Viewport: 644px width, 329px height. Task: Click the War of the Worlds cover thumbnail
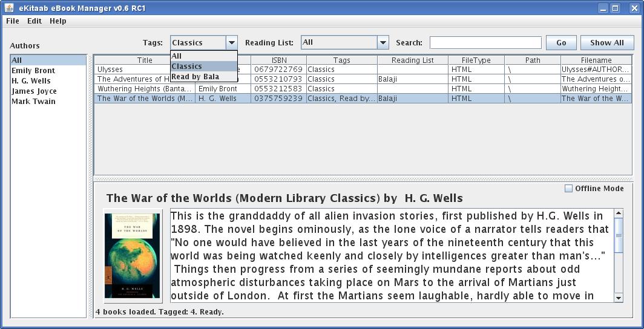coord(133,255)
